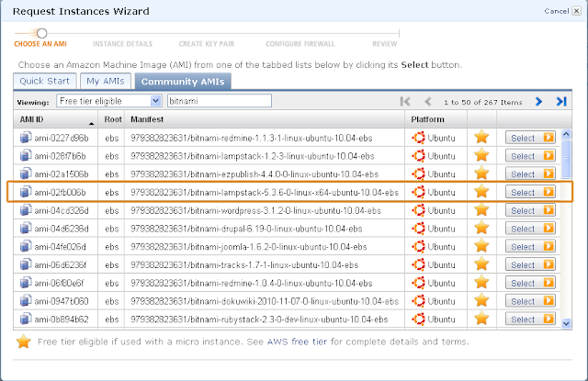Click the Configure Firewall wizard step

(x=300, y=44)
